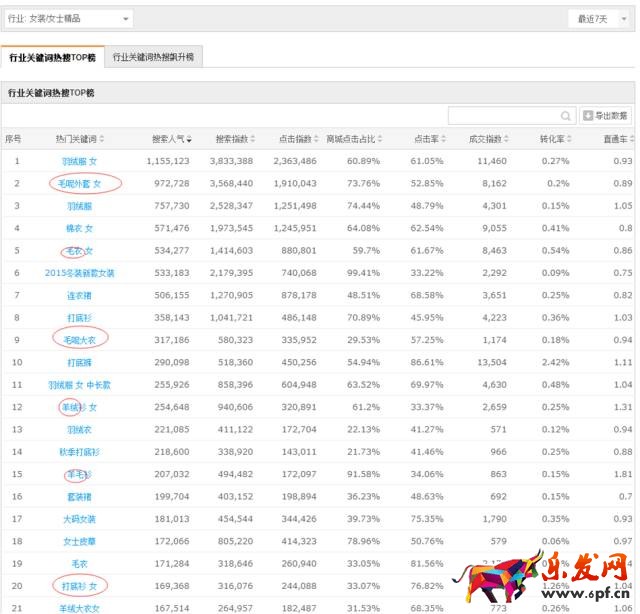The height and width of the screenshot is (614, 640).
Task: Open keyword link 2015冬装新款女装
Action: [80, 273]
